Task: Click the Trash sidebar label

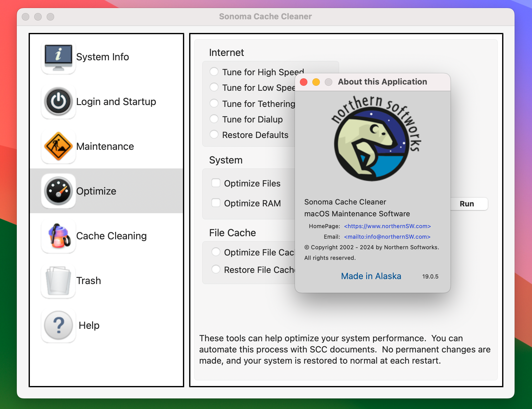Action: 89,281
